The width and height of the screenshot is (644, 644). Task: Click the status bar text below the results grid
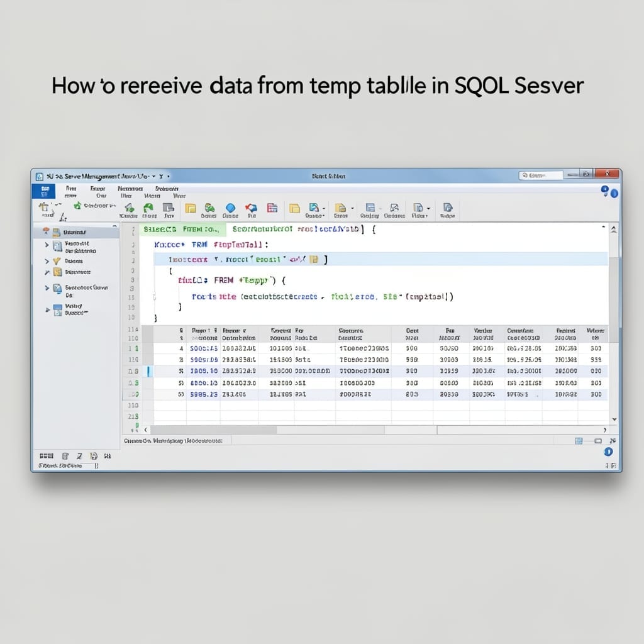click(x=174, y=441)
